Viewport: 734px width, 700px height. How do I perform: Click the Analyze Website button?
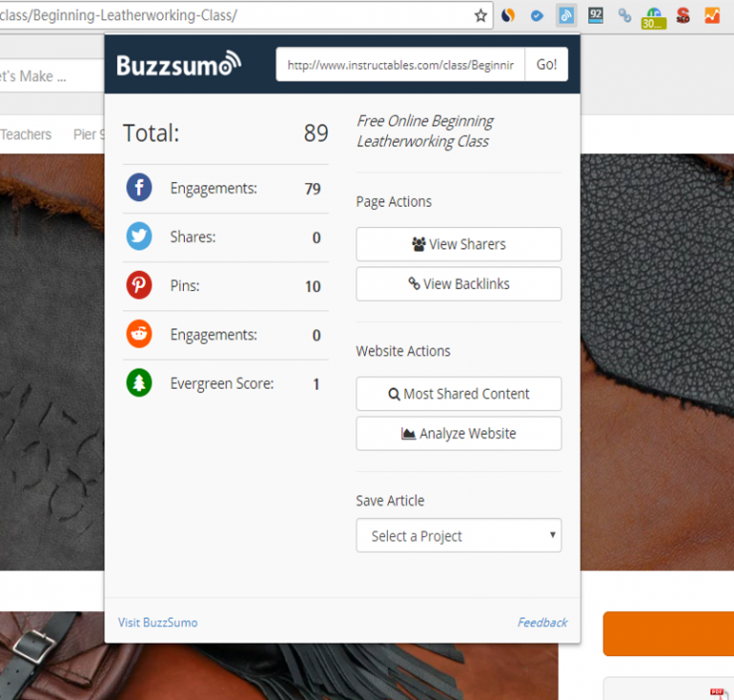click(458, 434)
